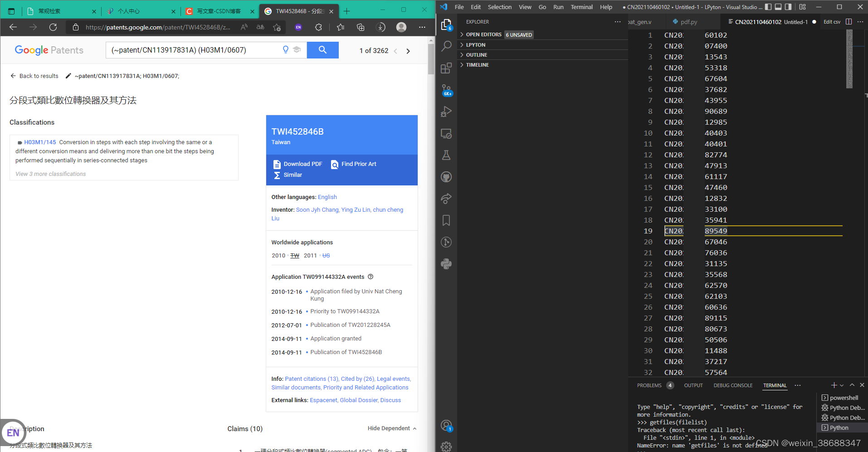
Task: Add new terminal plus icon
Action: click(834, 385)
